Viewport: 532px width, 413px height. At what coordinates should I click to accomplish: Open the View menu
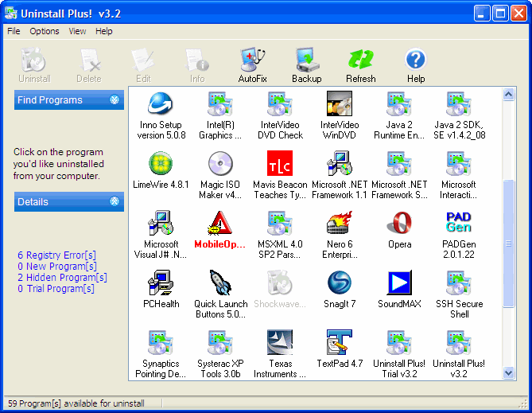click(x=77, y=31)
